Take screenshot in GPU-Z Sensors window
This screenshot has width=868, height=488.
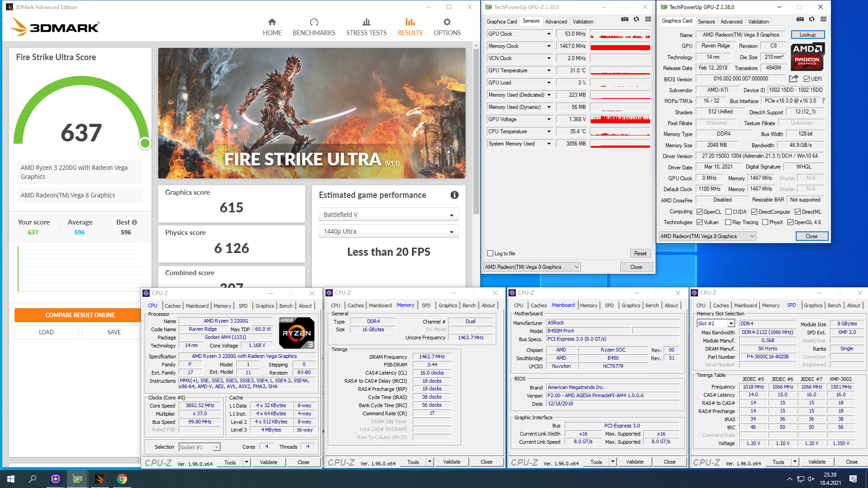point(624,19)
